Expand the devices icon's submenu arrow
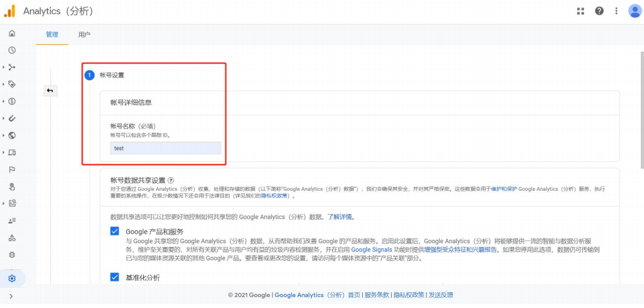The width and height of the screenshot is (644, 308). coord(3,152)
